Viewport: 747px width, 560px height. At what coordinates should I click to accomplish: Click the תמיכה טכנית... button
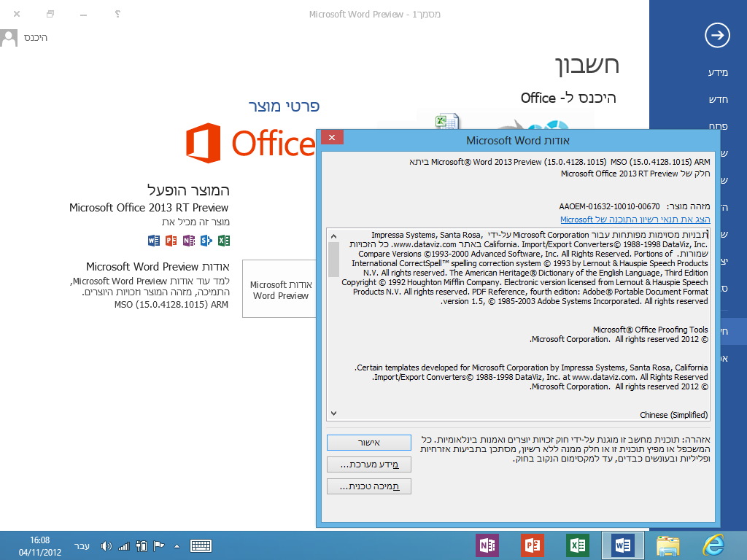(368, 486)
